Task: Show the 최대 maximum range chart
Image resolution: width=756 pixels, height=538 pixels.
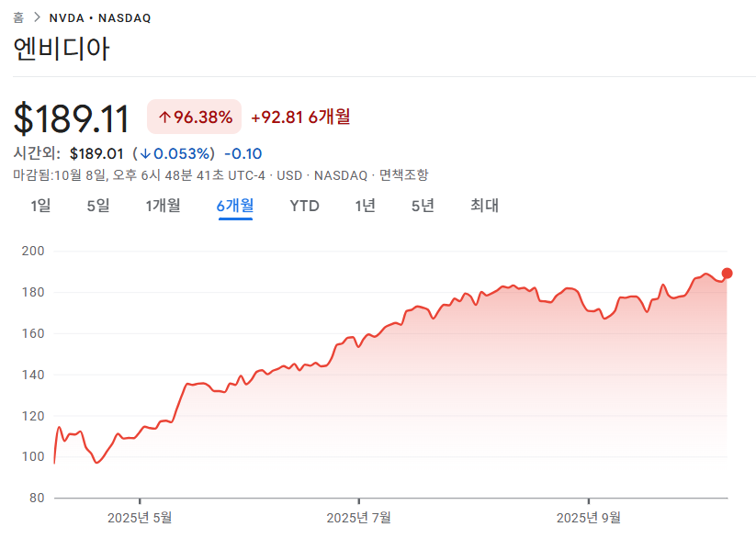Action: [x=484, y=206]
